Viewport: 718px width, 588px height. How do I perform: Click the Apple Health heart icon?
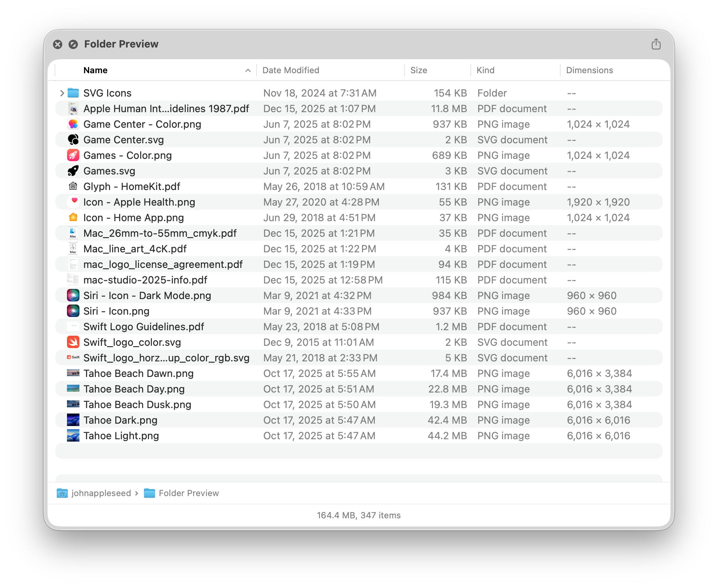point(73,202)
